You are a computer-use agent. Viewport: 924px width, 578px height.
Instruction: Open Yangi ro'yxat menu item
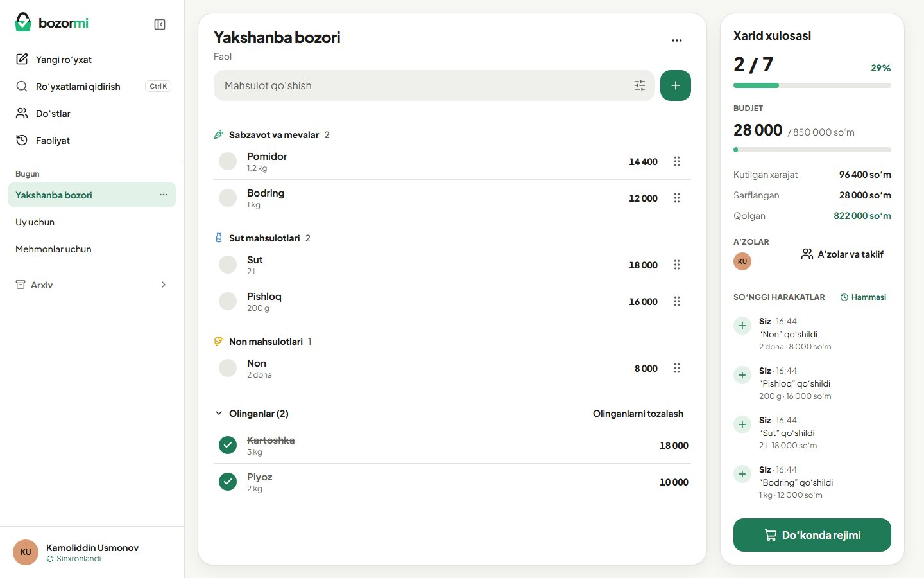(92, 59)
